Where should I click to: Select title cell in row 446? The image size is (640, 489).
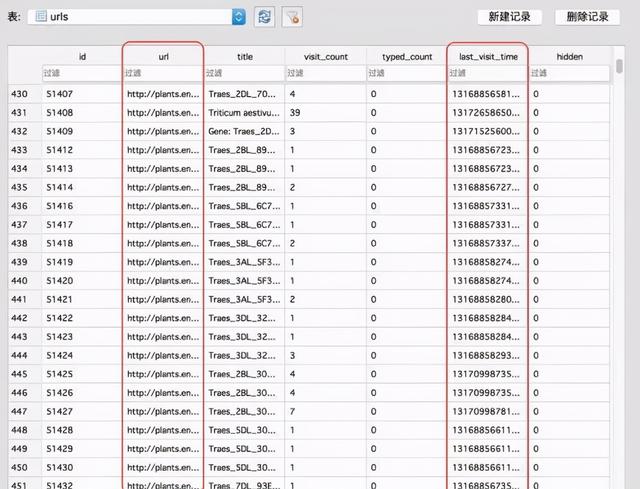(x=245, y=393)
